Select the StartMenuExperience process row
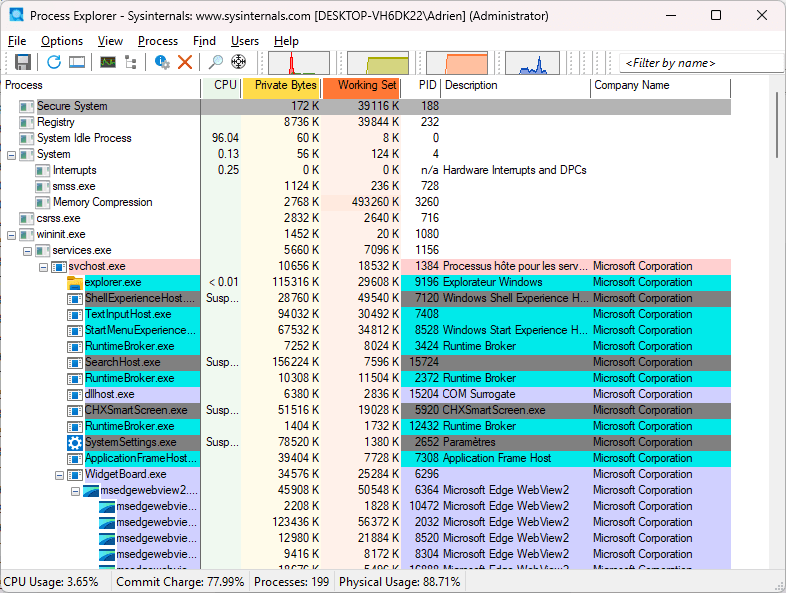Viewport: 786px width, 593px height. coord(365,330)
